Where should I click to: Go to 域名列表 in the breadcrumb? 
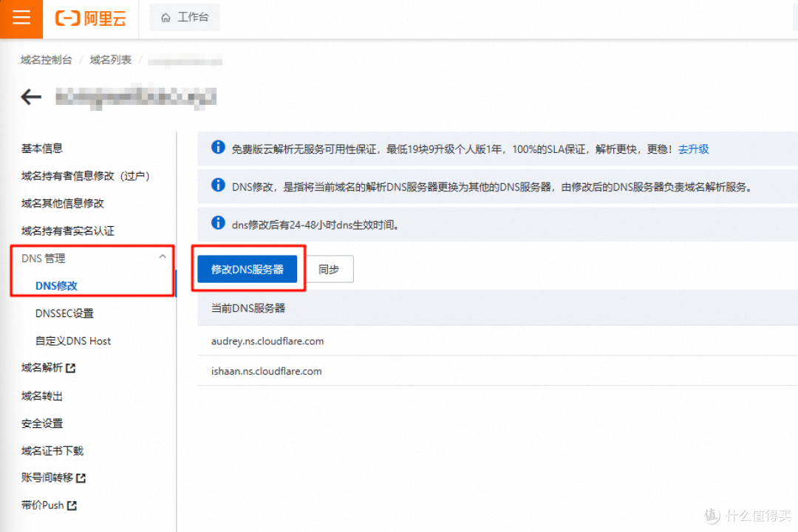110,60
